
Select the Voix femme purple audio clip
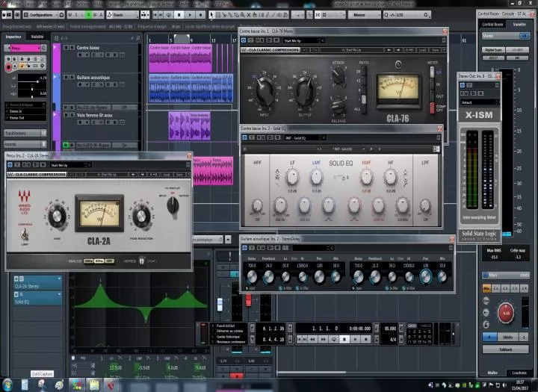point(189,125)
